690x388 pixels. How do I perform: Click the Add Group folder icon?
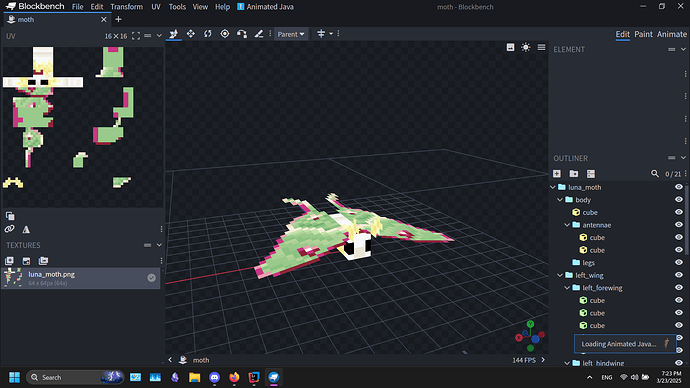click(574, 174)
